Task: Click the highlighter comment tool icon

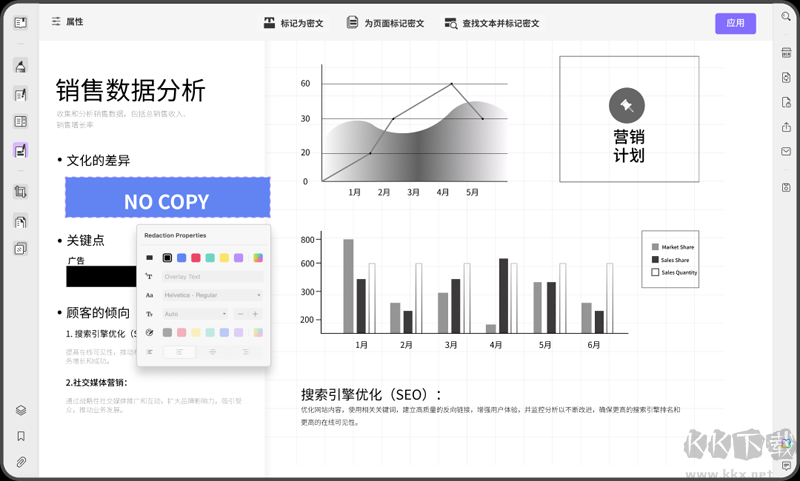Action: tap(20, 67)
